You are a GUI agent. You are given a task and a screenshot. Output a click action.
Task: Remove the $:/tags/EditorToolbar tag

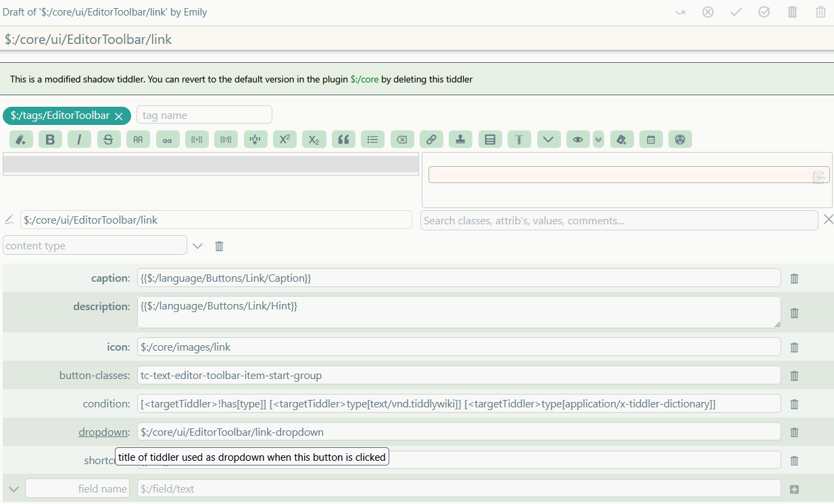(119, 116)
